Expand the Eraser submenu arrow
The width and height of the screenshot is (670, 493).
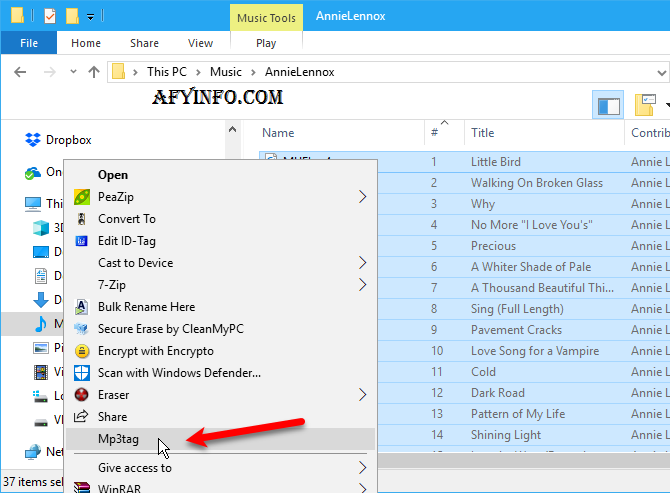pyautogui.click(x=362, y=395)
